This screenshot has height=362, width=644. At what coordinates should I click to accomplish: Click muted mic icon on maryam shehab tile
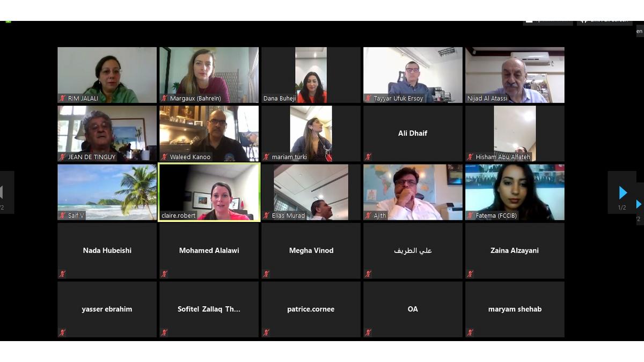(x=470, y=333)
